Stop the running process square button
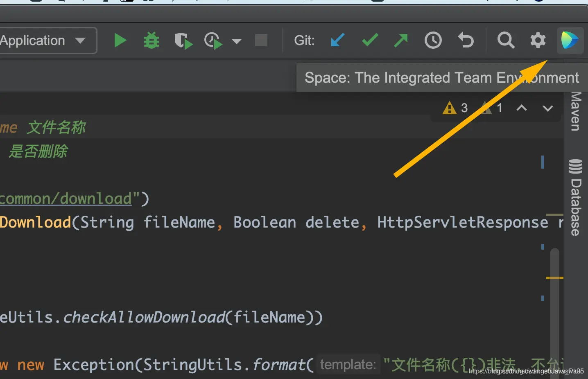This screenshot has height=379, width=588. pyautogui.click(x=261, y=41)
